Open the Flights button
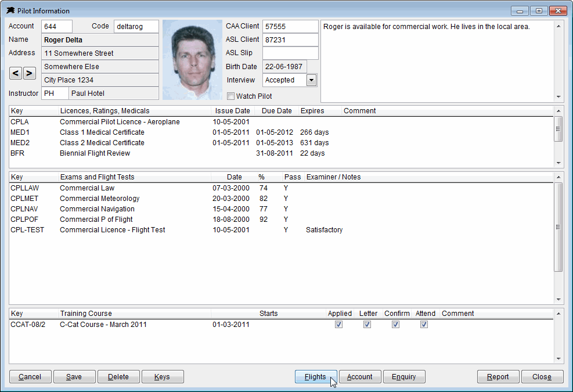The height and width of the screenshot is (392, 573). 316,377
